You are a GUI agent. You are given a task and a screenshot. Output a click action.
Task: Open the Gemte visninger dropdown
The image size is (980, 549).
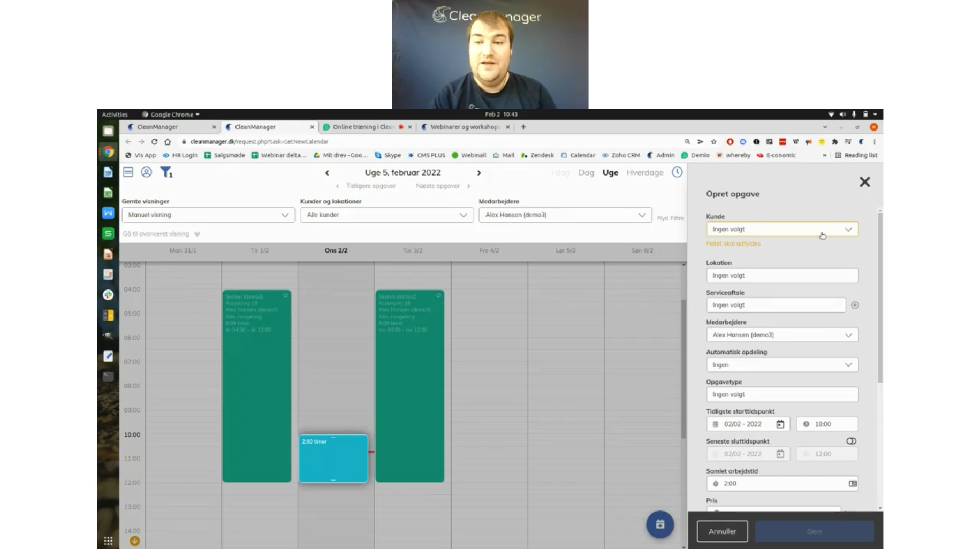coord(208,215)
